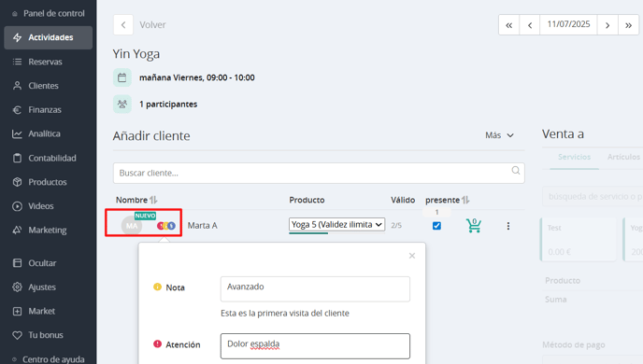Screen dimensions: 643x364
Task: Click the service search field in Venta
Action: click(593, 197)
